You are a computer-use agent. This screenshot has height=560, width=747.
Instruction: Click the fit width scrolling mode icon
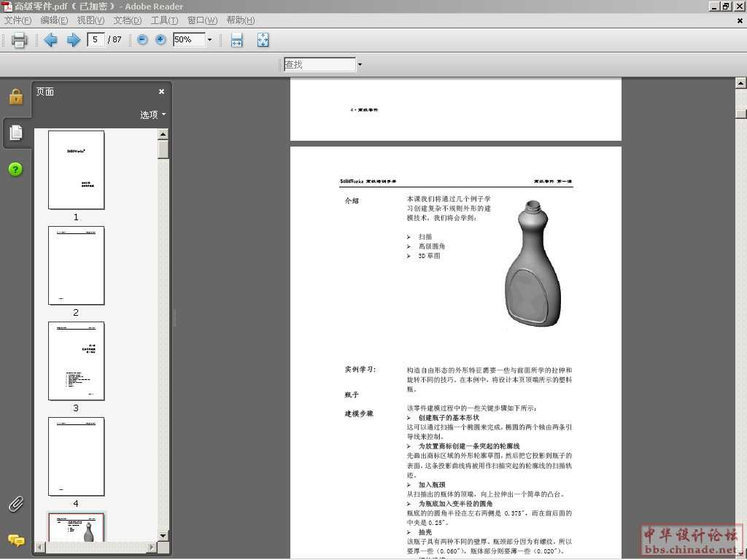click(x=237, y=40)
